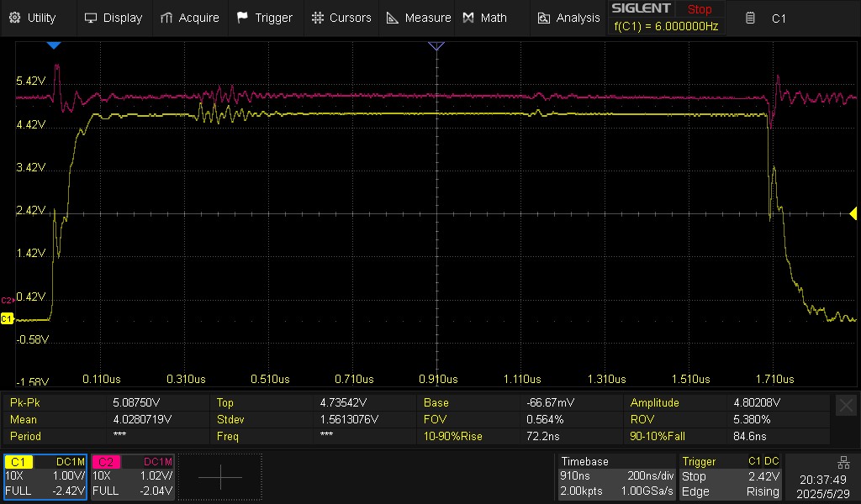Click the network status icon
This screenshot has width=861, height=504.
coord(843,462)
